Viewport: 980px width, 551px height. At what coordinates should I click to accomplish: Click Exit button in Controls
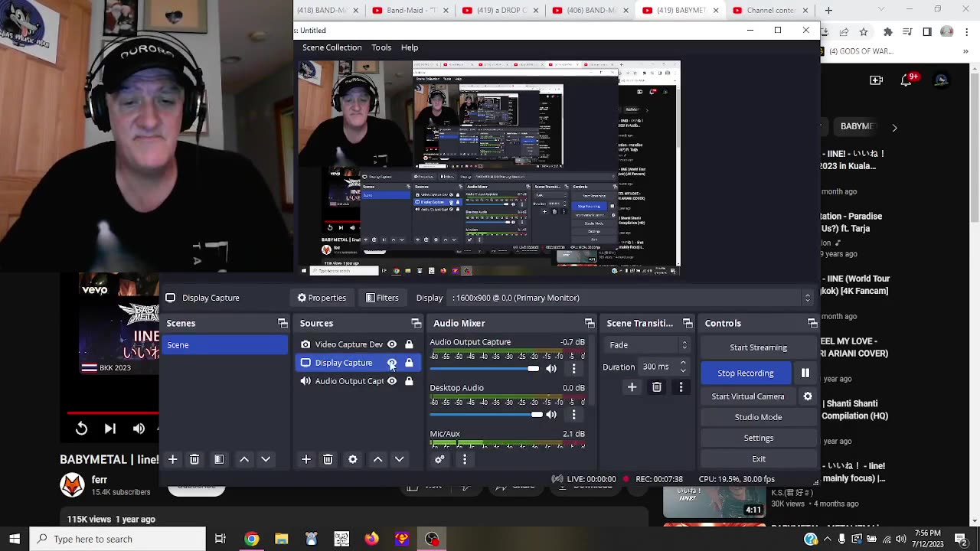(759, 458)
